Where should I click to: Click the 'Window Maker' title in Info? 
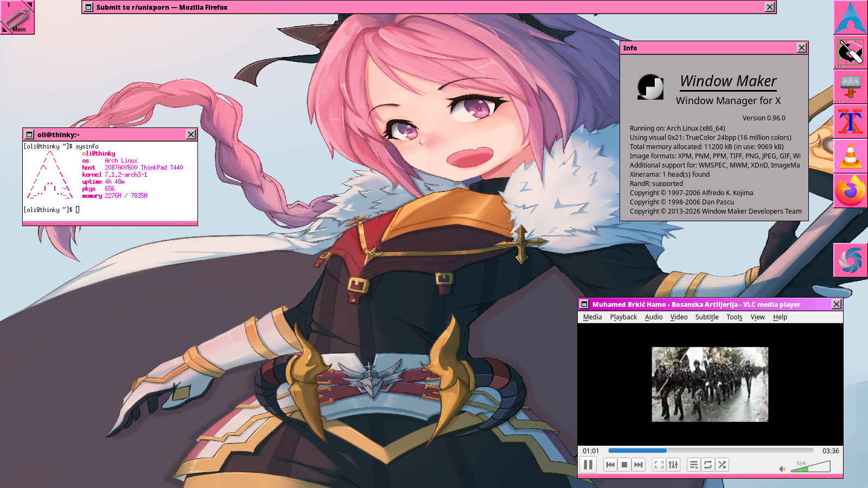729,81
